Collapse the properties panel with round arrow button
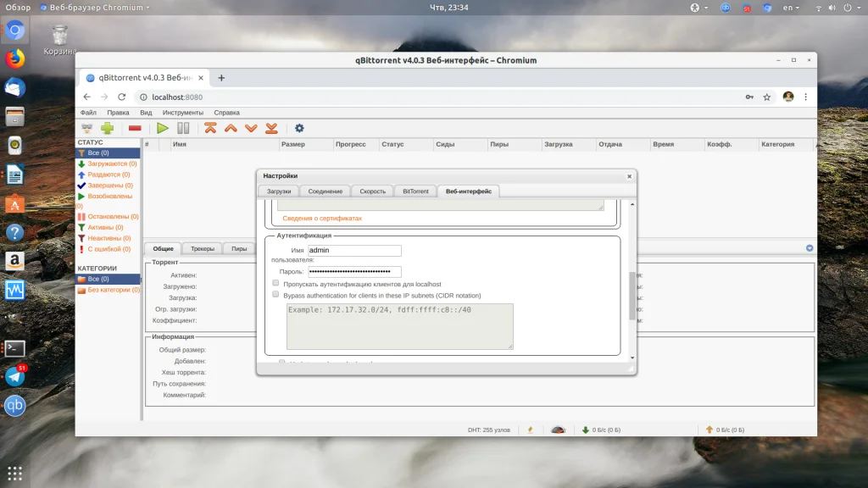This screenshot has height=488, width=868. point(810,248)
